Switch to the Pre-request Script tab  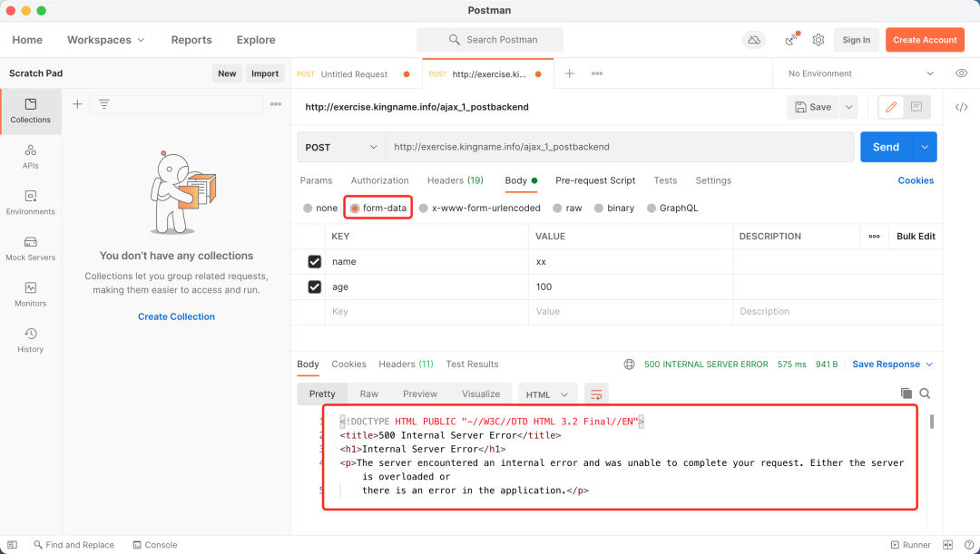[595, 180]
